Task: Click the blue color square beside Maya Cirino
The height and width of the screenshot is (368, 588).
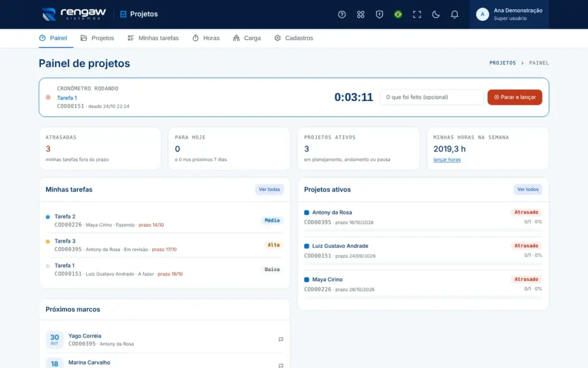Action: (307, 280)
